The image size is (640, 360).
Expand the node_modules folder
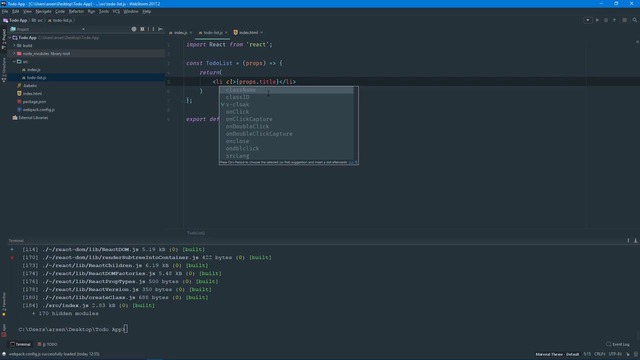click(x=14, y=53)
